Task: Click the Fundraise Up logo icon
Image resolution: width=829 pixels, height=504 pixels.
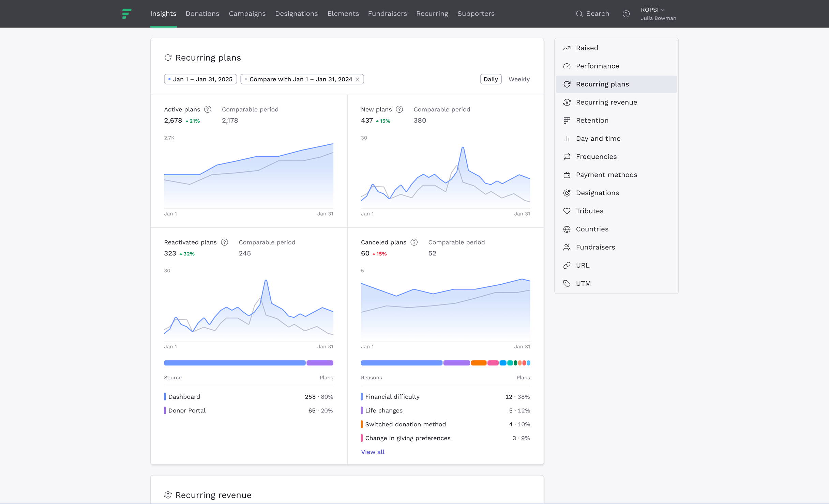Action: coord(127,14)
